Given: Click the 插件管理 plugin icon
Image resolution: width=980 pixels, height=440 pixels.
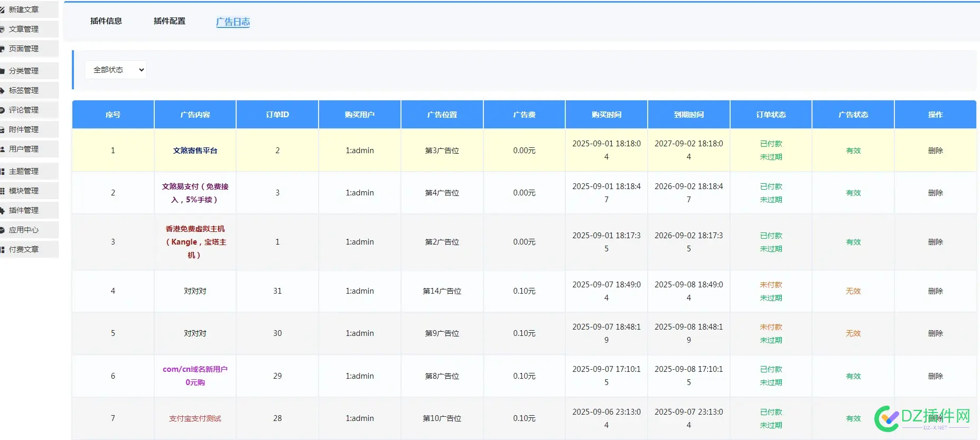Looking at the screenshot, I should pos(3,210).
